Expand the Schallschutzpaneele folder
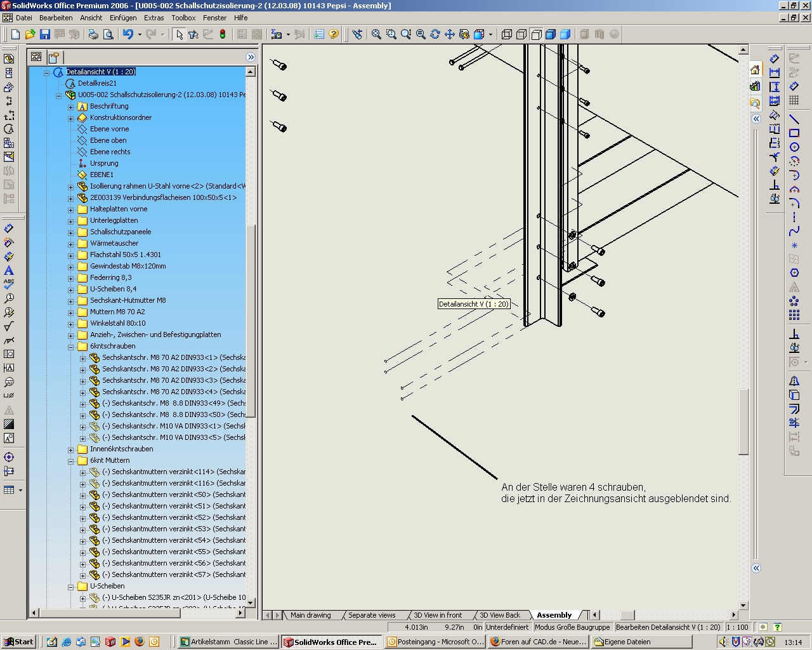Screen dimensions: 812x650 tap(71, 233)
